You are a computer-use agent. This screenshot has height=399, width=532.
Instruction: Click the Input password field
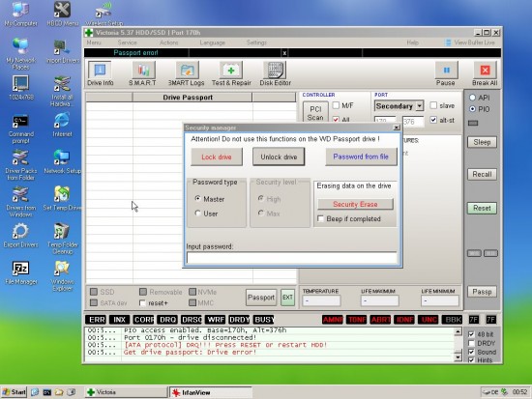click(x=292, y=258)
